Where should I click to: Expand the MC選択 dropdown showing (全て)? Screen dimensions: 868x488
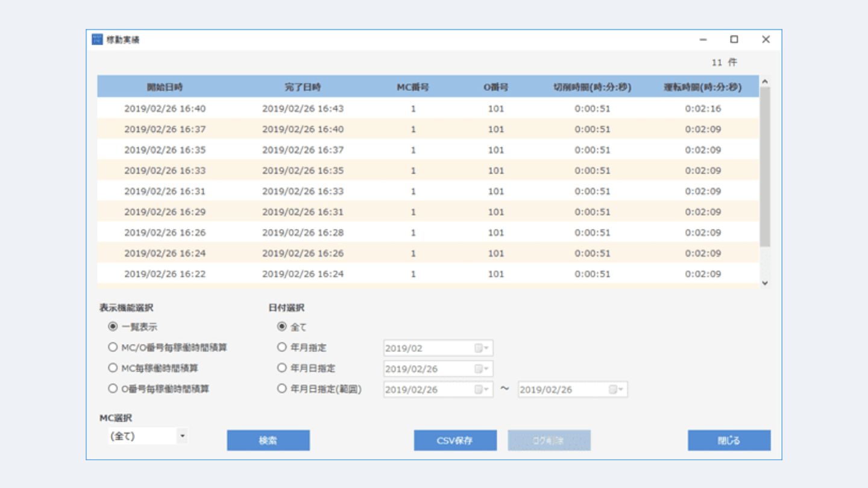182,436
